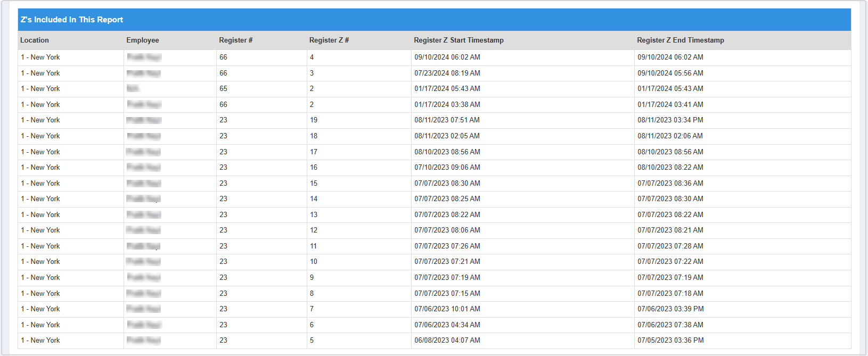Select end timestamp 08/11/2023 03:34 PM
The image size is (868, 356).
(x=670, y=120)
